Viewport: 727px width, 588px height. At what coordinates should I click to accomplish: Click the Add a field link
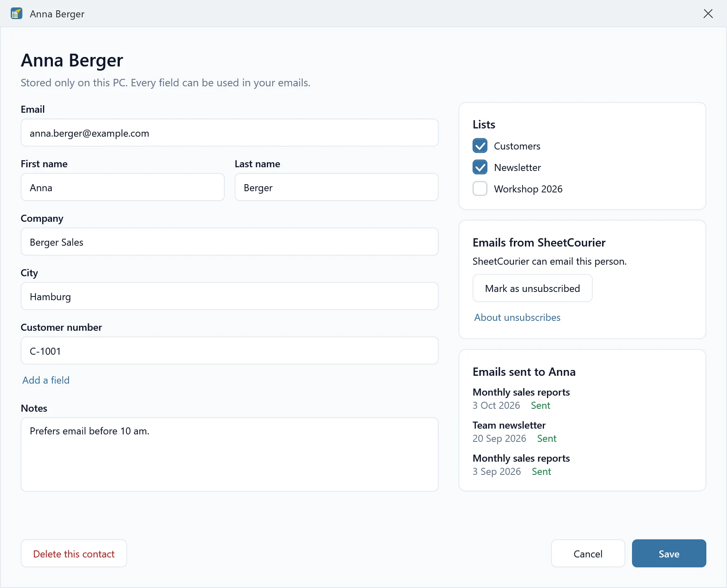click(46, 380)
